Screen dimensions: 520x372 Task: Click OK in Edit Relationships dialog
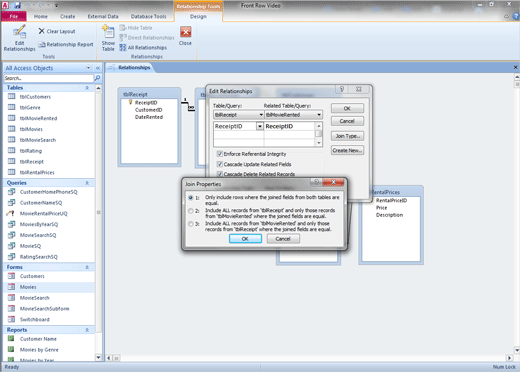347,108
